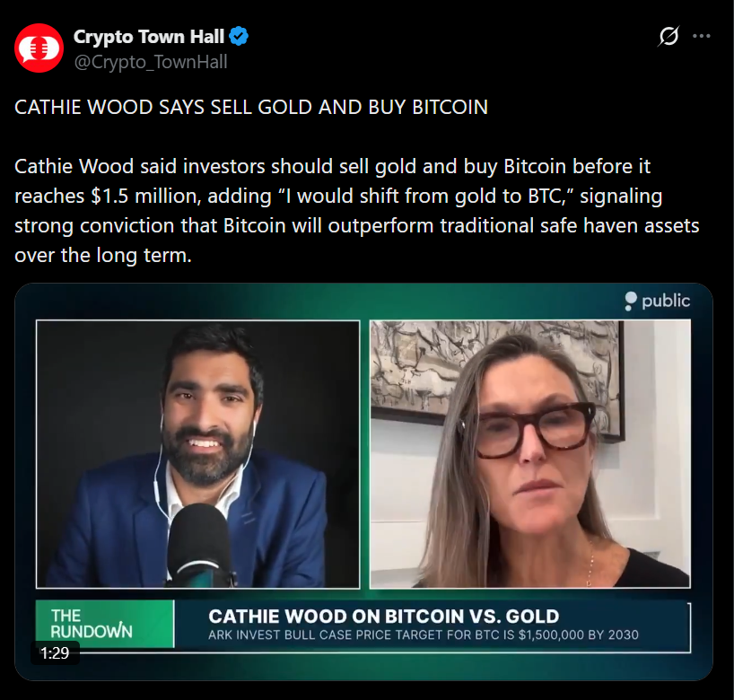Click the 1:29 video duration badge

(x=55, y=652)
